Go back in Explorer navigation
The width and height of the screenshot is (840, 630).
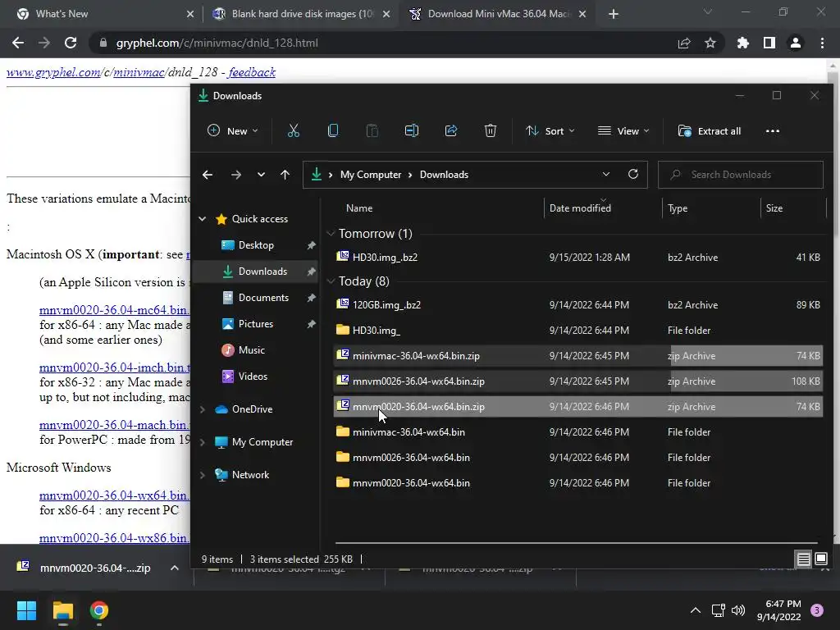click(208, 175)
